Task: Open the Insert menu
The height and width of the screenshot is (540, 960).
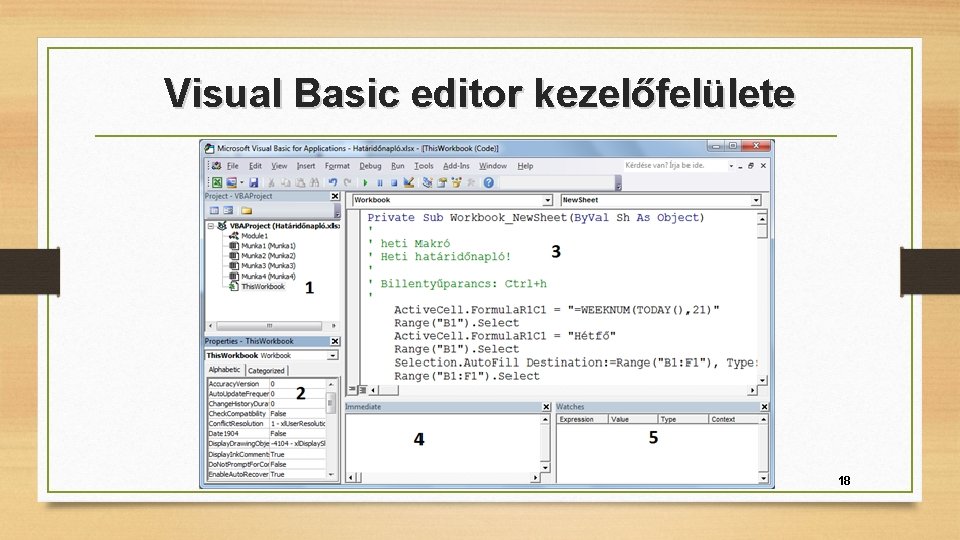Action: click(x=306, y=166)
